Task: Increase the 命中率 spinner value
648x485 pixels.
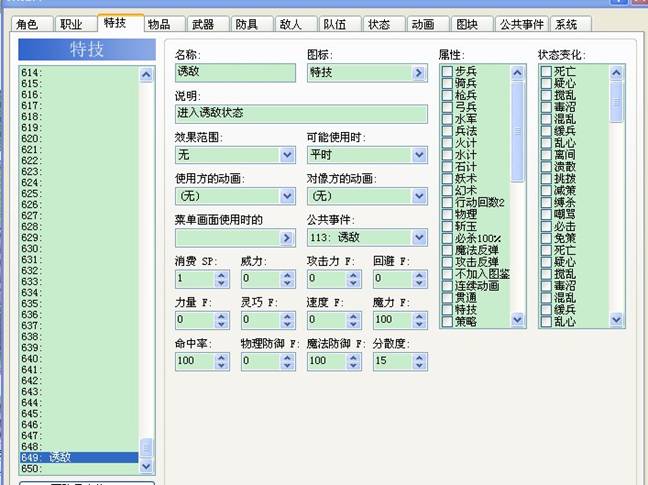Action: (x=222, y=357)
